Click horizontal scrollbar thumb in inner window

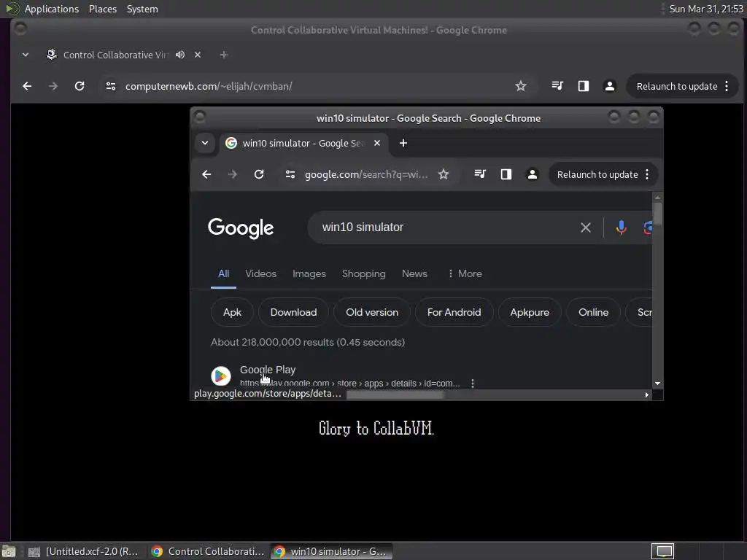click(x=395, y=394)
